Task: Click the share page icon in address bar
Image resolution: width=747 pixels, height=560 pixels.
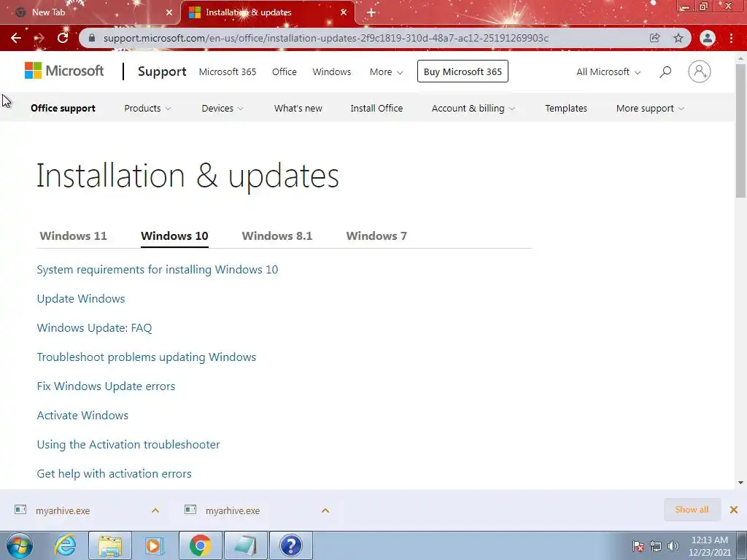Action: point(654,38)
